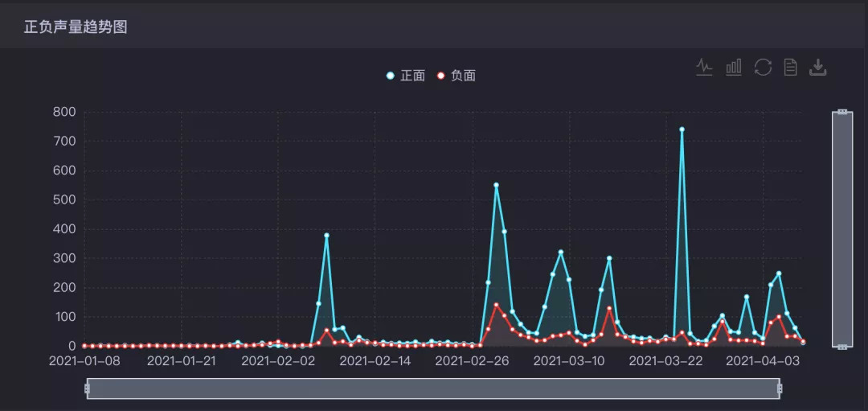Screen dimensions: 868x411
Task: Click the restore/refresh chart icon
Action: [x=763, y=67]
